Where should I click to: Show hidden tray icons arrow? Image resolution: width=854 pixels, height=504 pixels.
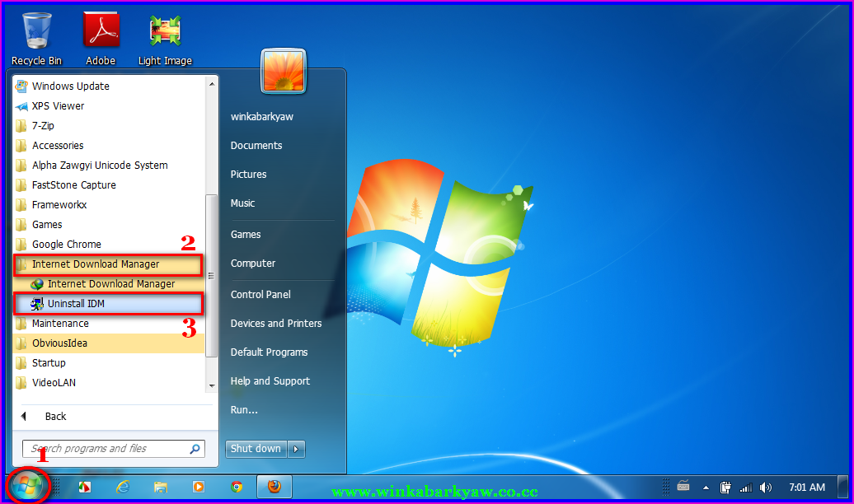point(706,488)
